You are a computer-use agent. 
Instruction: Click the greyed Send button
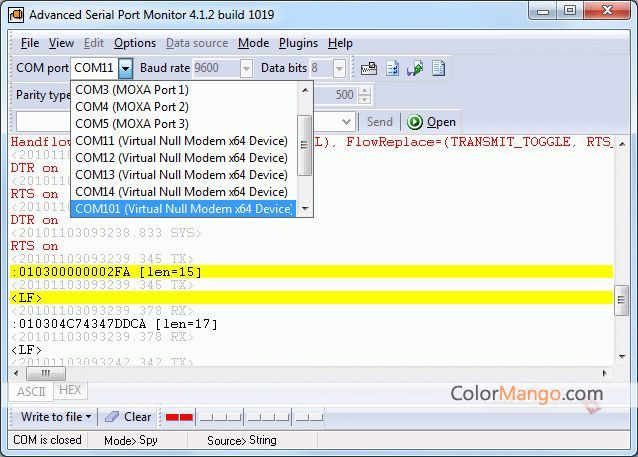pos(380,122)
